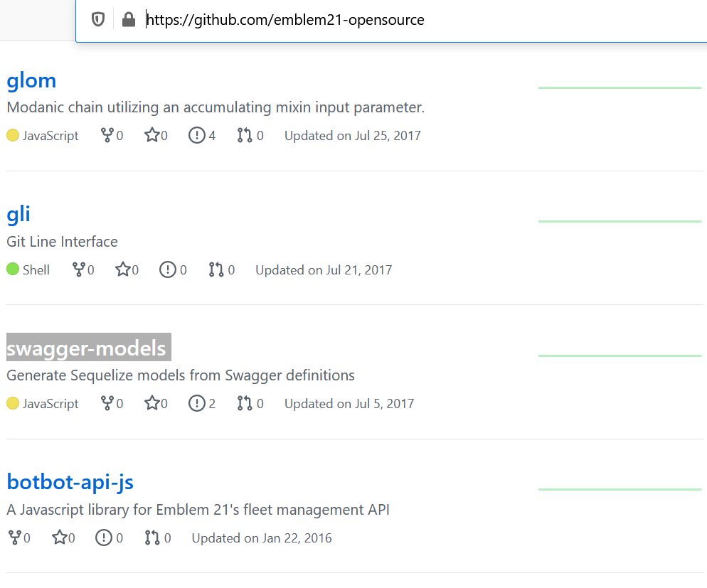Screen dimensions: 707x588
Task: Open the 4 issues icon for glom
Action: [x=196, y=135]
